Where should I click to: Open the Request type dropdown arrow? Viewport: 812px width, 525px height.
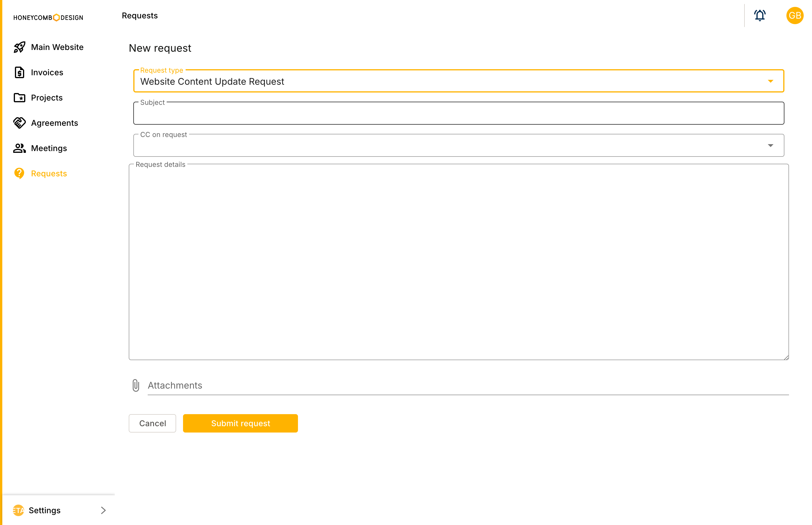[770, 81]
